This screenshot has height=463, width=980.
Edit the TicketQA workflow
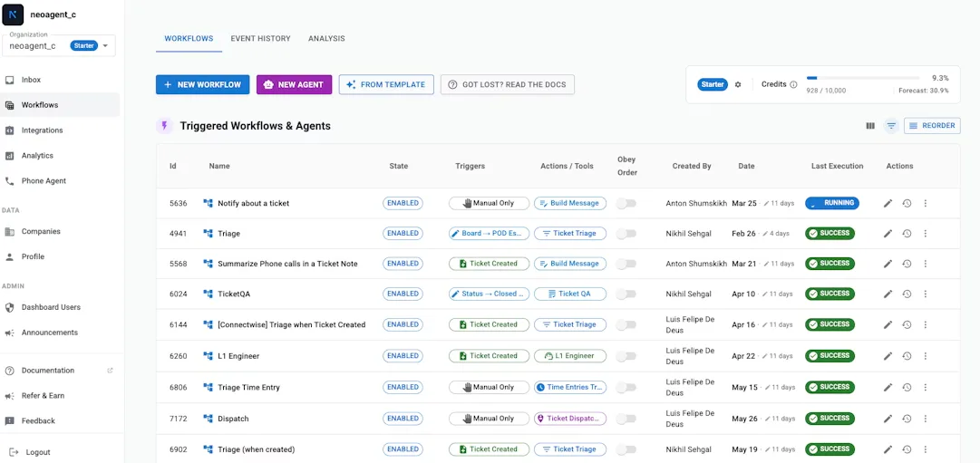pyautogui.click(x=888, y=294)
